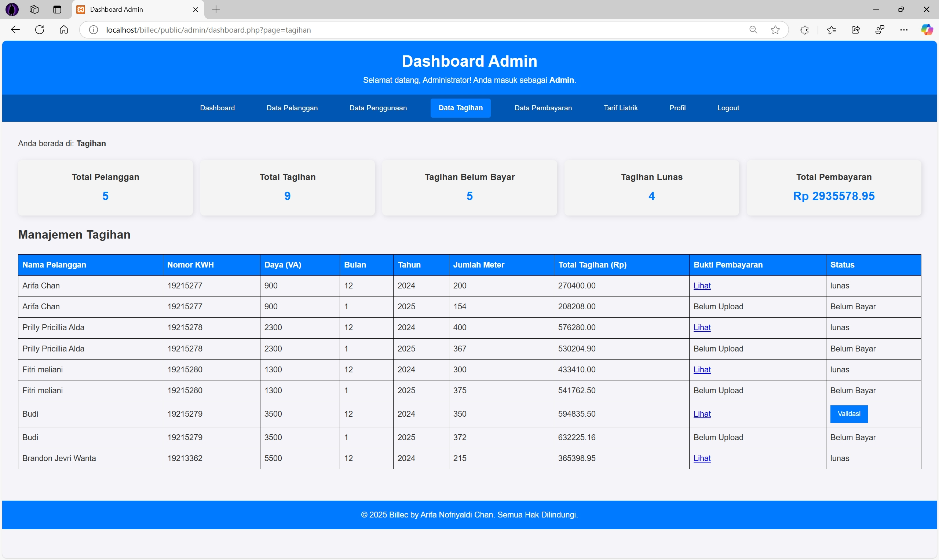Open the extensions puzzle icon
The width and height of the screenshot is (939, 560).
tap(805, 30)
